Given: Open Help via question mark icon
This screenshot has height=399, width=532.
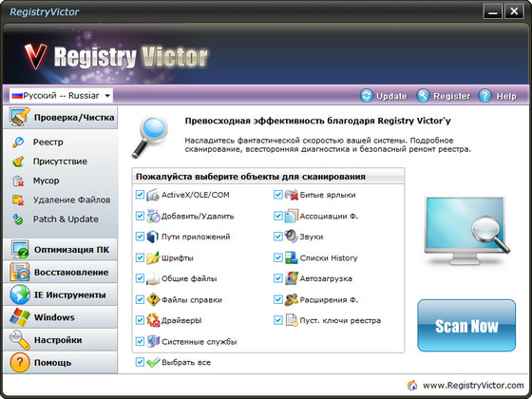Looking at the screenshot, I should coord(484,96).
